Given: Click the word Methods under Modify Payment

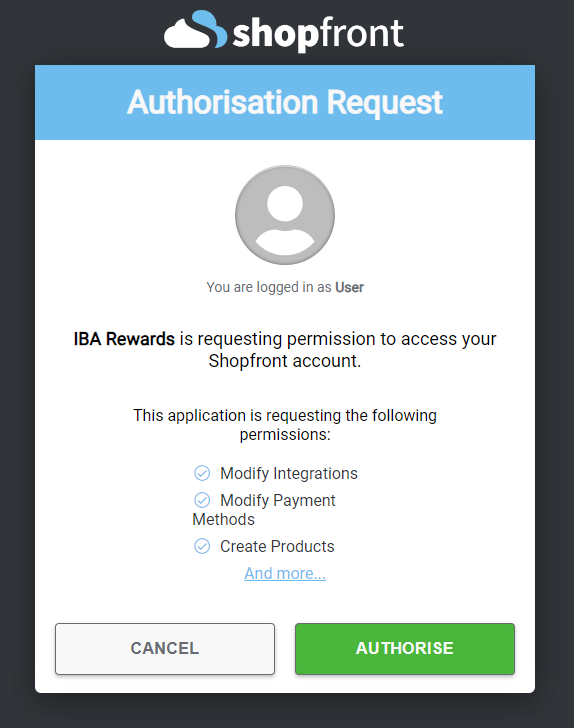Looking at the screenshot, I should point(223,519).
